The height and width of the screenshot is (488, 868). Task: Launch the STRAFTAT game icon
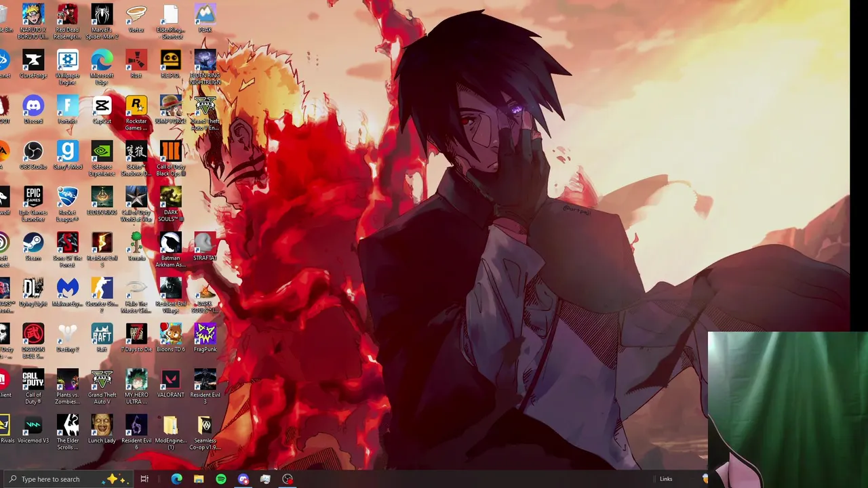click(205, 247)
